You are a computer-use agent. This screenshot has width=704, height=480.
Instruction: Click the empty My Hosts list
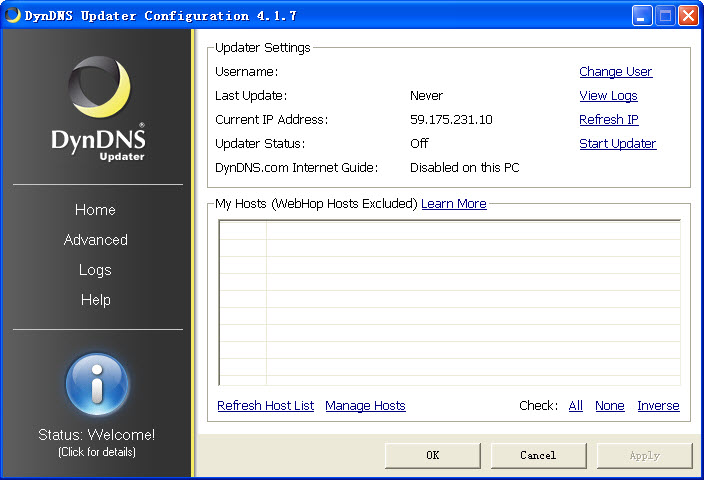(449, 302)
